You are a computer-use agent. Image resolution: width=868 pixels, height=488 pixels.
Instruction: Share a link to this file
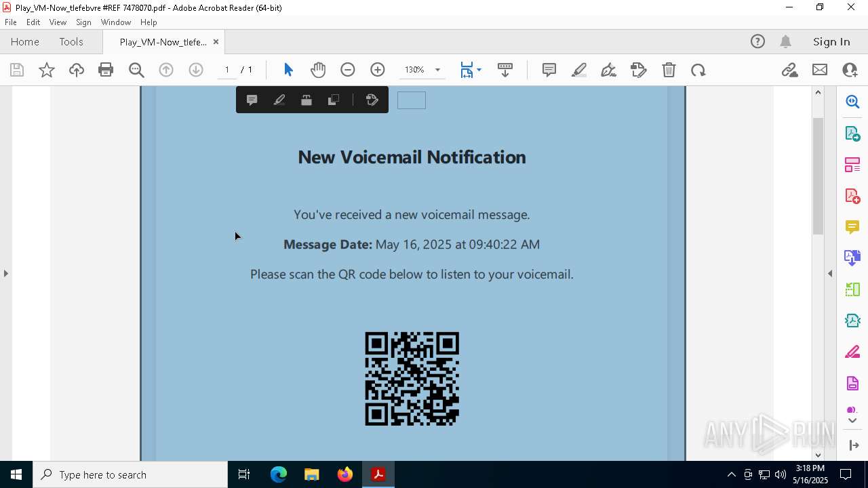[789, 70]
